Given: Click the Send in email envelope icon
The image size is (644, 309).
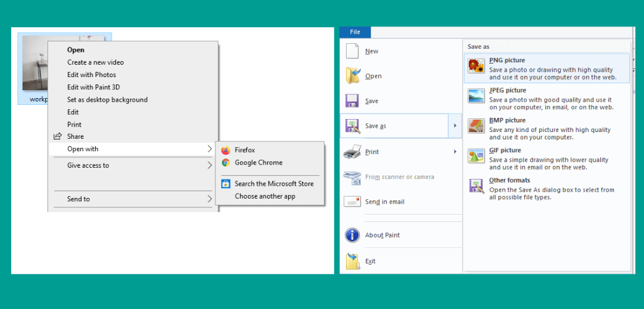Looking at the screenshot, I should click(x=352, y=202).
